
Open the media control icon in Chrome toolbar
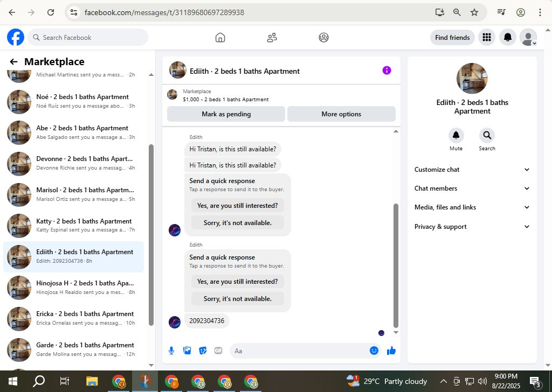click(501, 12)
